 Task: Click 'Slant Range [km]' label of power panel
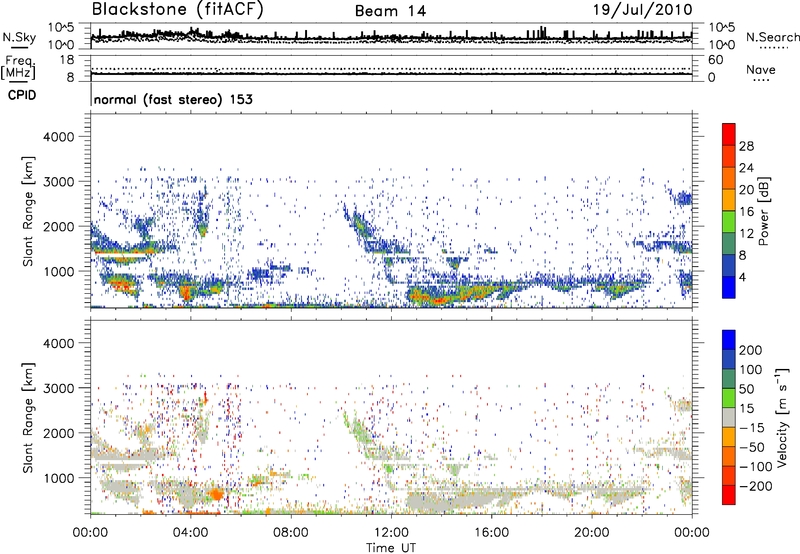pyautogui.click(x=28, y=211)
